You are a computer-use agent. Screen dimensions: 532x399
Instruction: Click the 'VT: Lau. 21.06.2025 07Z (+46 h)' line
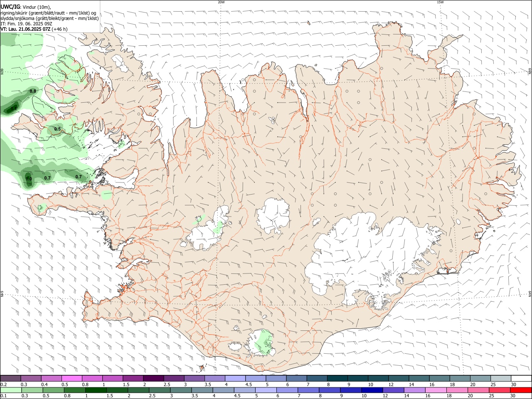(34, 29)
